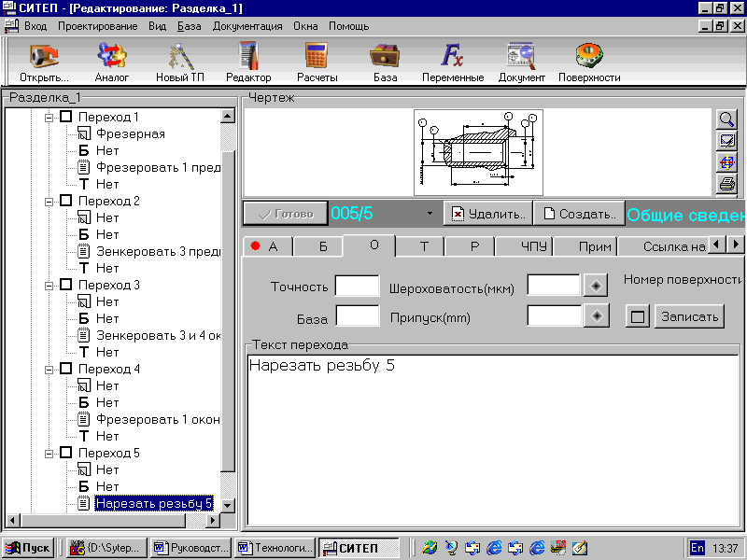The width and height of the screenshot is (747, 560).
Task: Click the square icon button beside Записать
Action: pos(638,316)
